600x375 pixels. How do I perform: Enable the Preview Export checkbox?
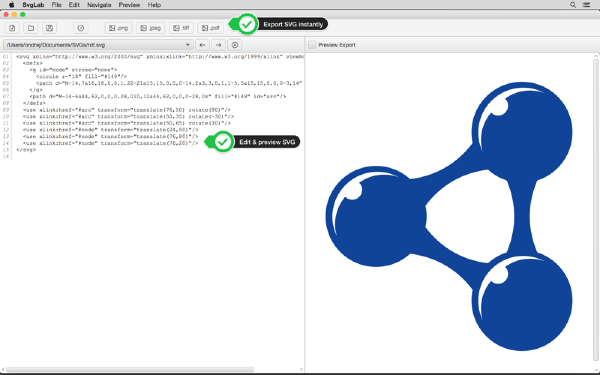(x=312, y=45)
